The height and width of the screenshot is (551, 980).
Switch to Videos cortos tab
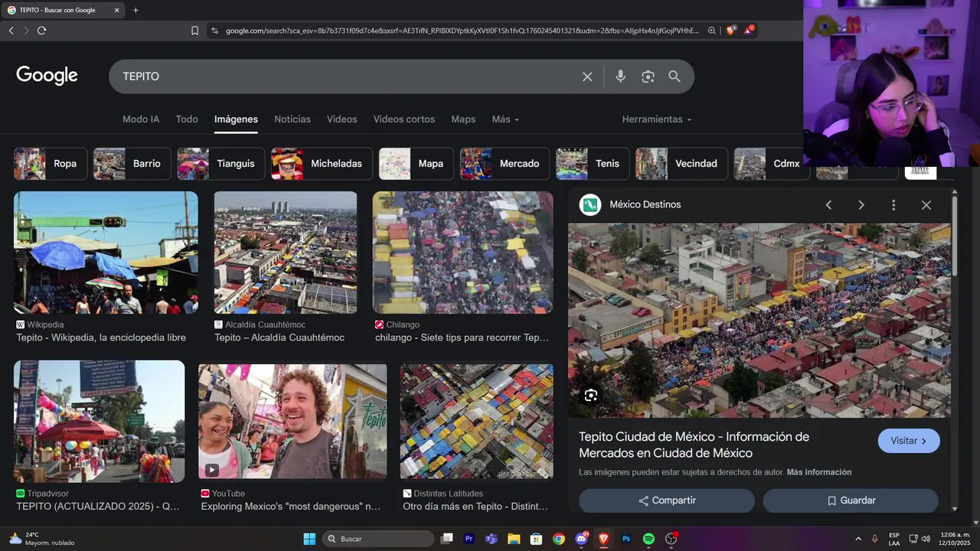tap(403, 119)
